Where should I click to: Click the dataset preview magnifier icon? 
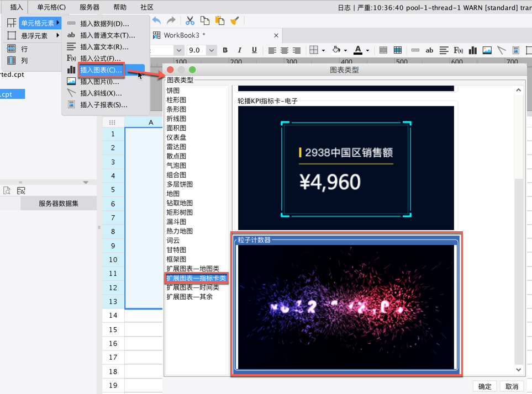(7, 191)
